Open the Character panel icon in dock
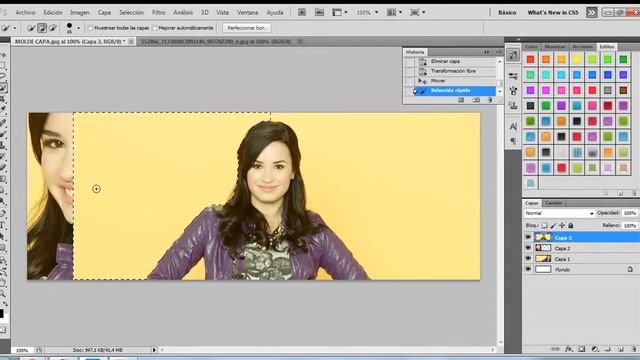This screenshot has width=640, height=360. (x=513, y=127)
